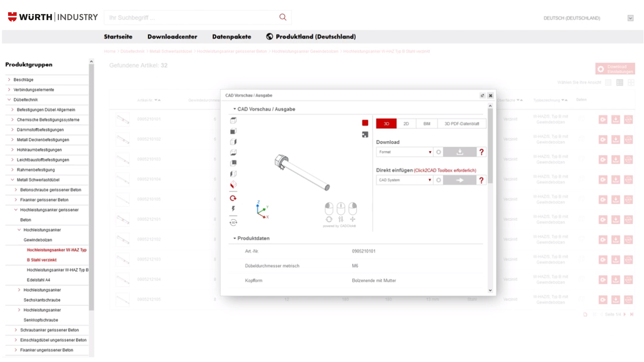Select the 3D tab
Image resolution: width=644 pixels, height=362 pixels.
386,124
